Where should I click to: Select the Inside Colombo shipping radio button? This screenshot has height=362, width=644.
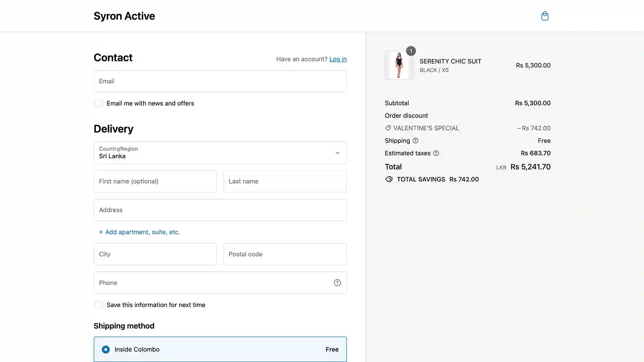pyautogui.click(x=106, y=349)
